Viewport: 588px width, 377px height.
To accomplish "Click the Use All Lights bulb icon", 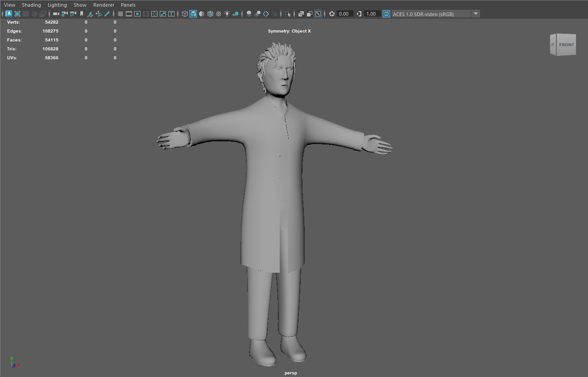I will (x=227, y=14).
